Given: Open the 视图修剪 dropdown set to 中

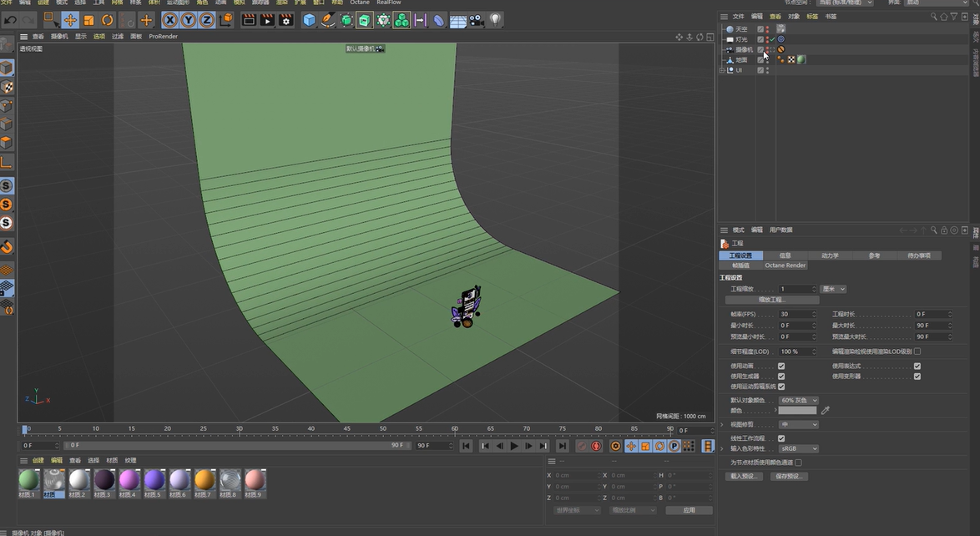Looking at the screenshot, I should click(799, 425).
